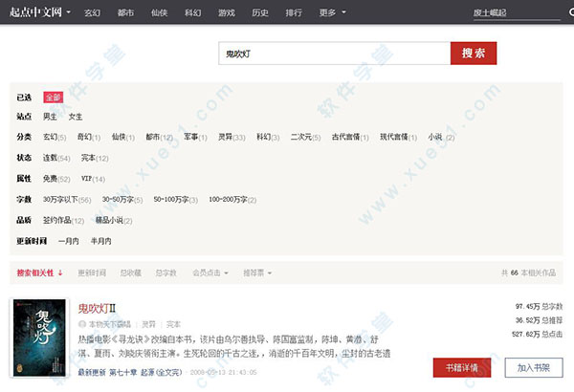
Task: Open the 历史 nav item
Action: tap(260, 12)
